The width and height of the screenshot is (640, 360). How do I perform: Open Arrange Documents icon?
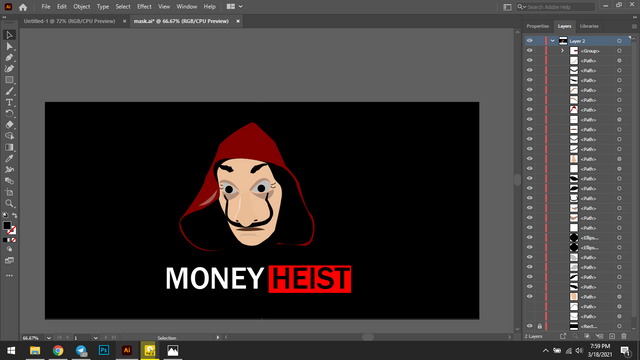pos(233,7)
